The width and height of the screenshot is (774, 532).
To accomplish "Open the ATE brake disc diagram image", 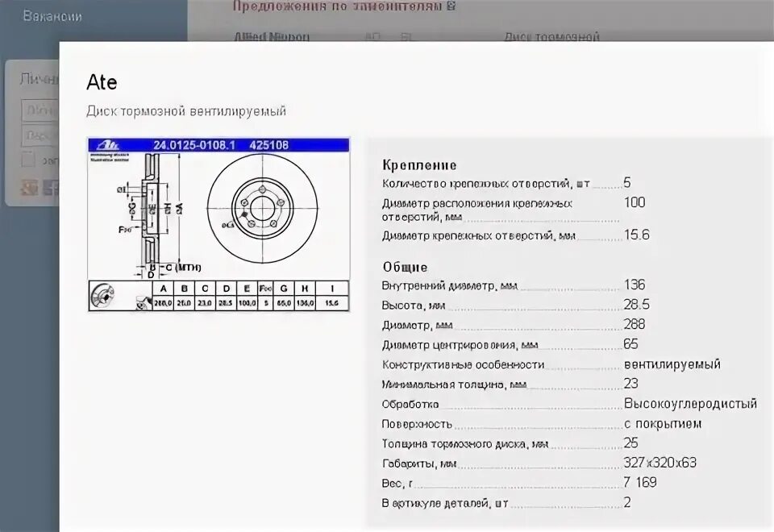I will tap(218, 225).
